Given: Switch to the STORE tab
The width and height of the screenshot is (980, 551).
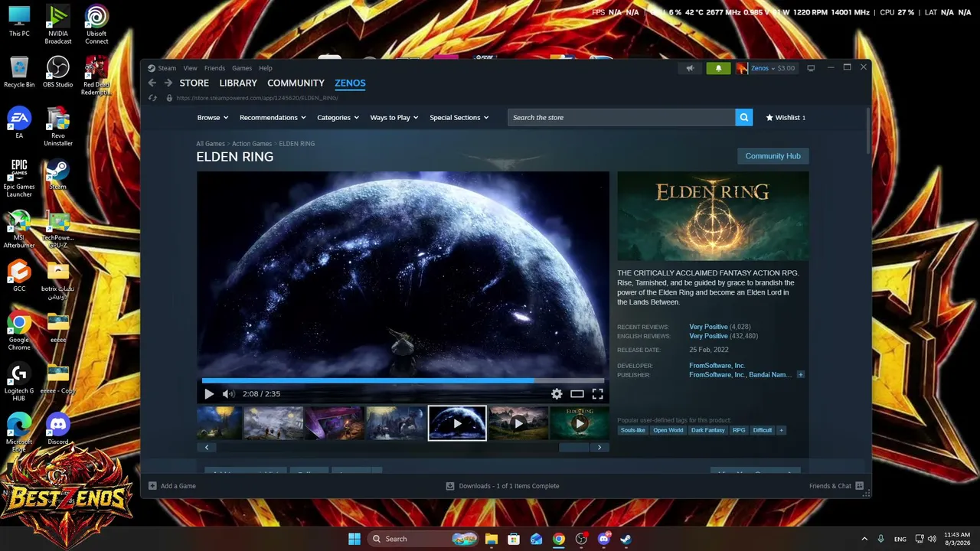Looking at the screenshot, I should 194,83.
